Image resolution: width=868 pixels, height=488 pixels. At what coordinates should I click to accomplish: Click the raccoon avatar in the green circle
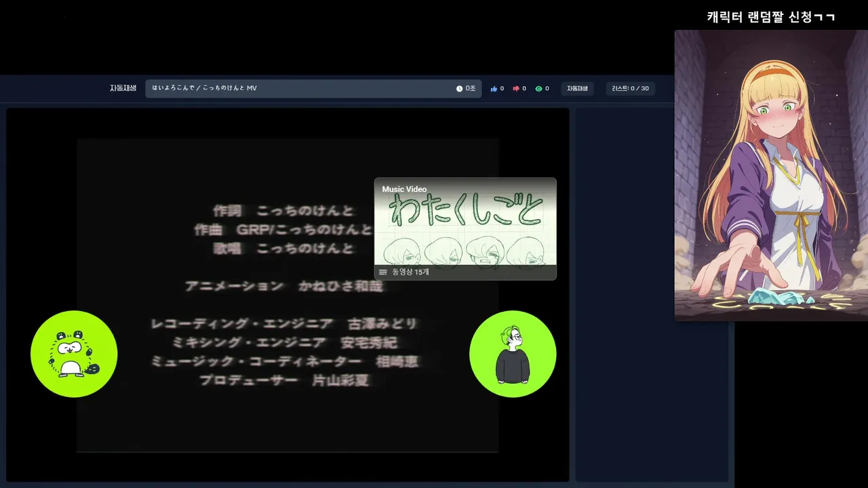click(74, 354)
